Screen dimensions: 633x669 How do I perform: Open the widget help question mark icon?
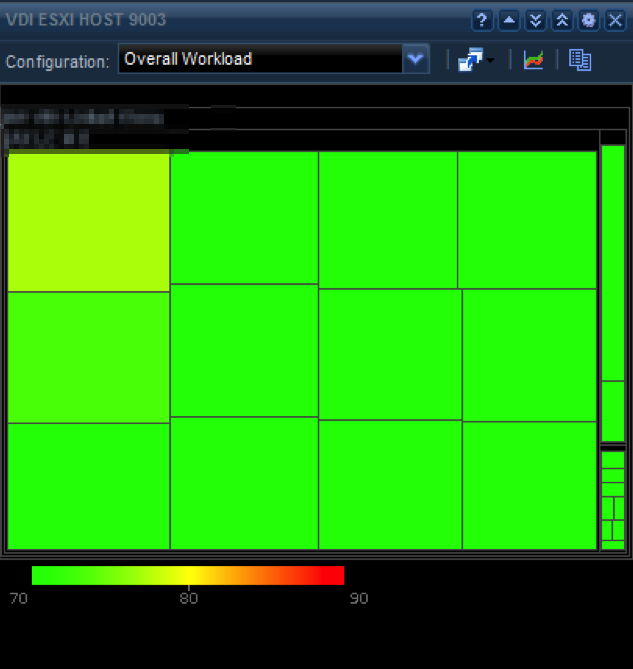[483, 20]
